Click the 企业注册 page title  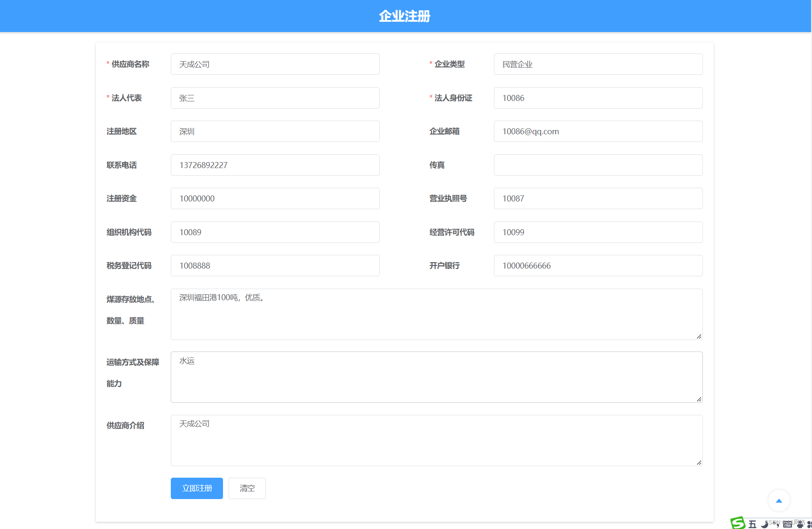405,16
